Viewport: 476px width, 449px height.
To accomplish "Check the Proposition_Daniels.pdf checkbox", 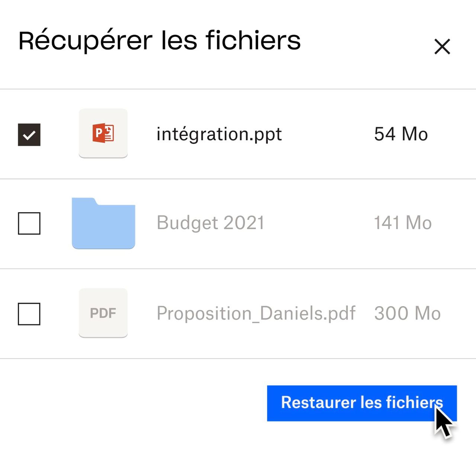I will tap(29, 315).
